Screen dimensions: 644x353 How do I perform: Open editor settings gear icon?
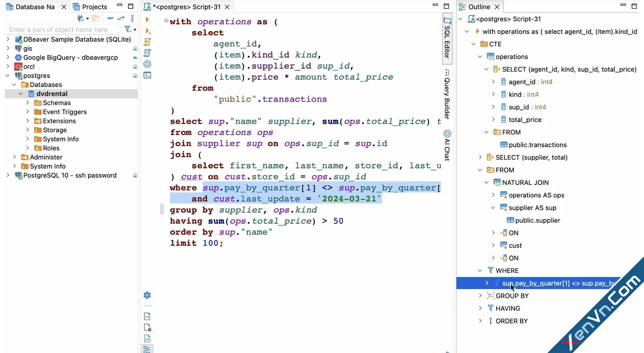pyautogui.click(x=147, y=295)
